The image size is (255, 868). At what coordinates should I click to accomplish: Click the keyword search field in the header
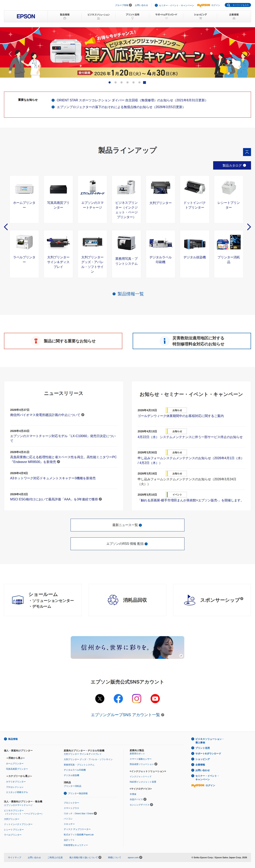click(237, 5)
